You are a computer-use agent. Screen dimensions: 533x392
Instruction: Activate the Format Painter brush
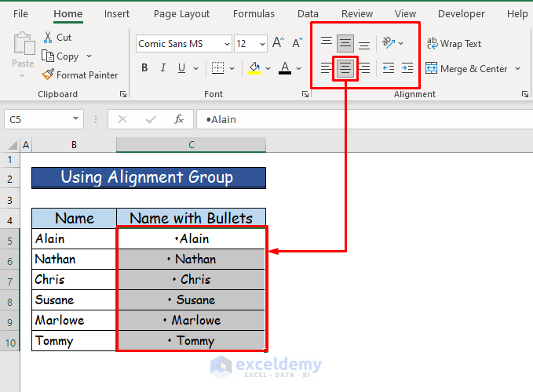coord(48,74)
